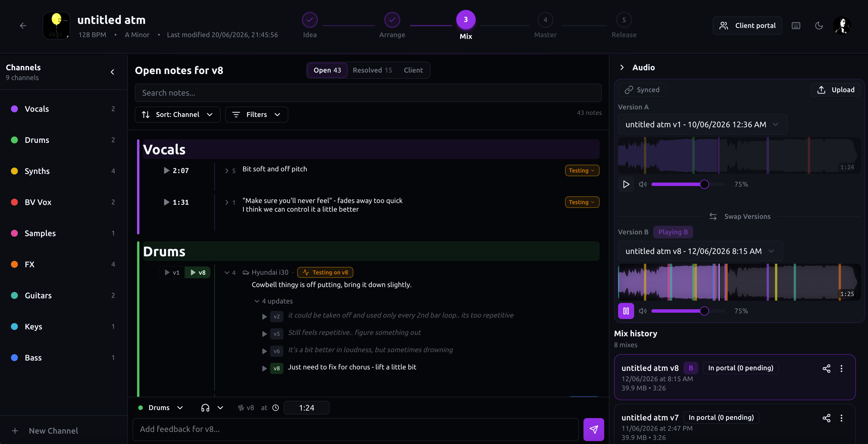Send the feedback message
The width and height of the screenshot is (868, 444).
tap(594, 429)
